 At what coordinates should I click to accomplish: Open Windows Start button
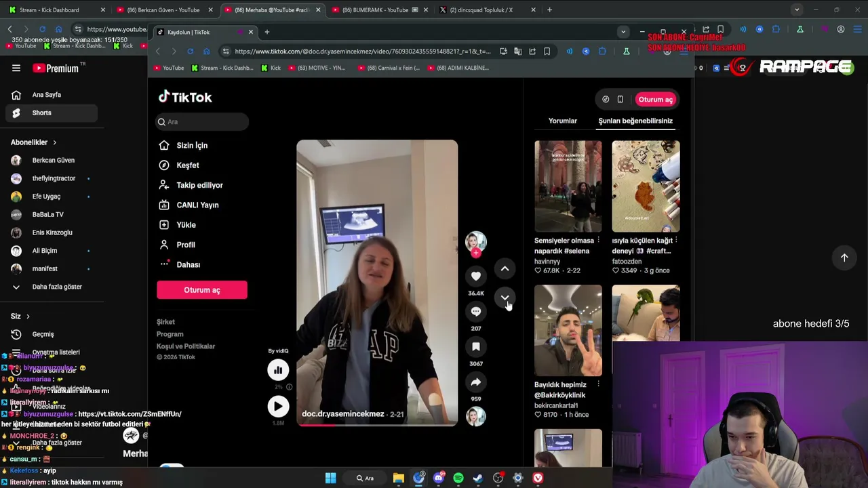pos(330,478)
